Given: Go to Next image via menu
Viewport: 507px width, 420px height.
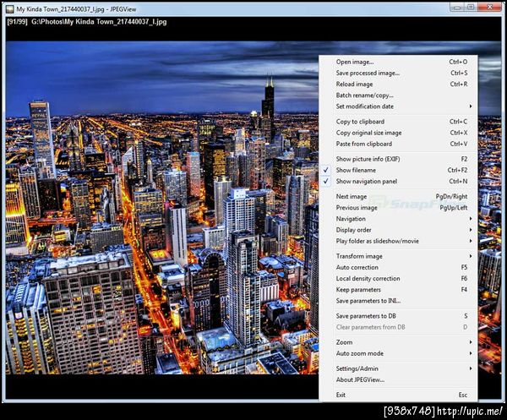Looking at the screenshot, I should pyautogui.click(x=398, y=197).
